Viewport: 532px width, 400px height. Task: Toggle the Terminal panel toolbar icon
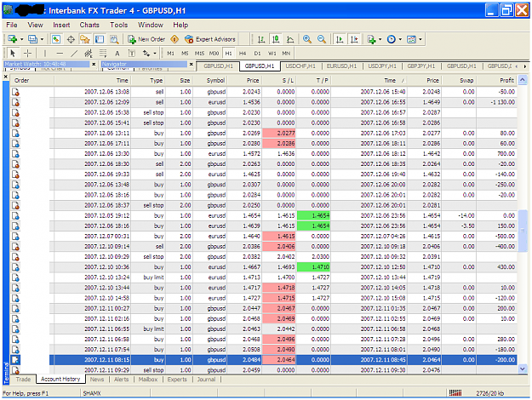[x=100, y=39]
